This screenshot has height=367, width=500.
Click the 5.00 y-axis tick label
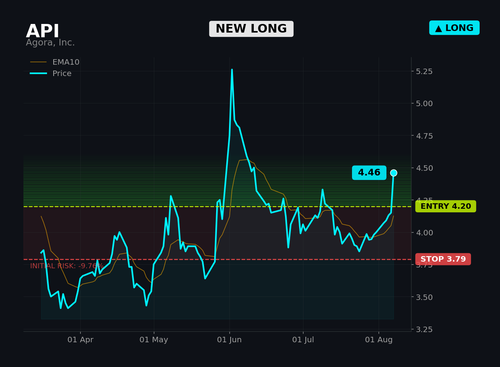[x=424, y=104]
